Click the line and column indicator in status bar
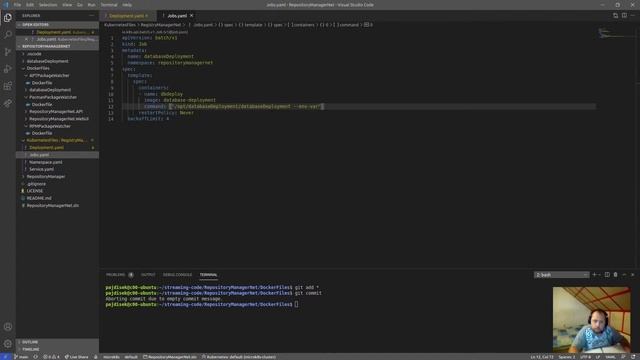 [542, 357]
